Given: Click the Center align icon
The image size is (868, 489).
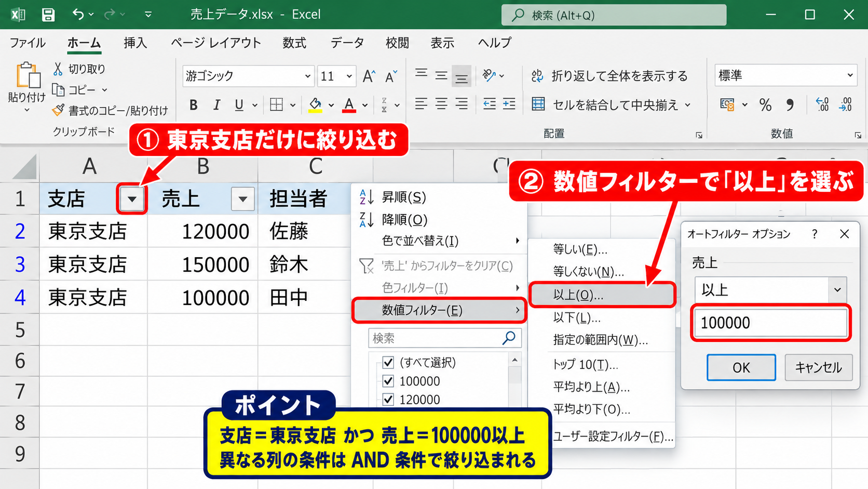Looking at the screenshot, I should (441, 104).
